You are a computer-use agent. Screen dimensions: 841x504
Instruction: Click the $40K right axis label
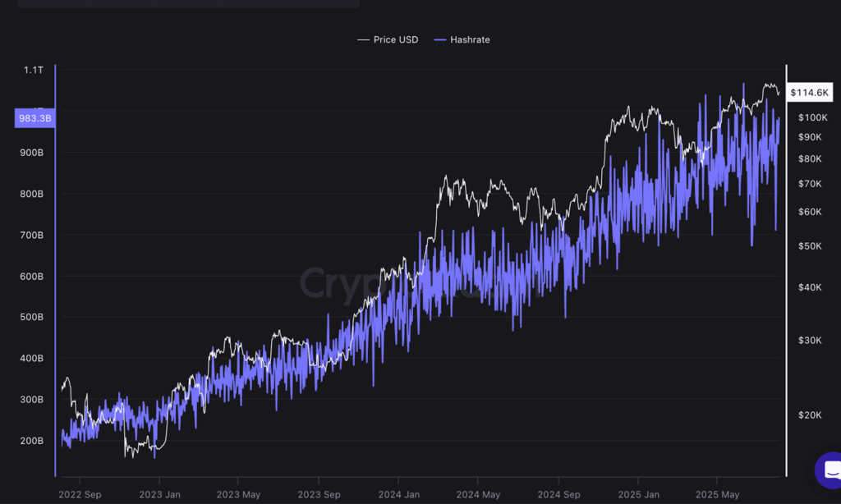[810, 287]
